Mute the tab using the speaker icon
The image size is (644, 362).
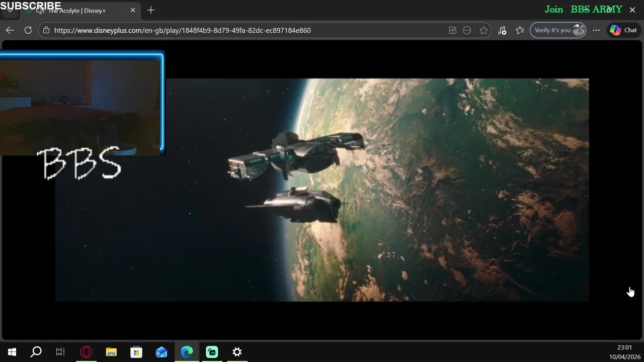tap(41, 11)
